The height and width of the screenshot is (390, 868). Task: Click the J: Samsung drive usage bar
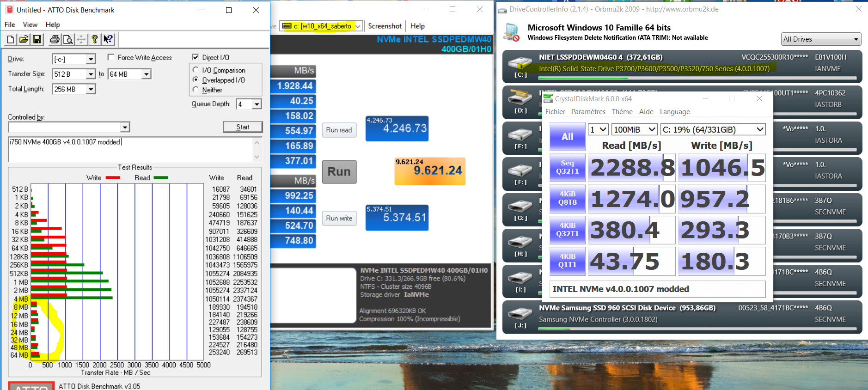[697, 329]
